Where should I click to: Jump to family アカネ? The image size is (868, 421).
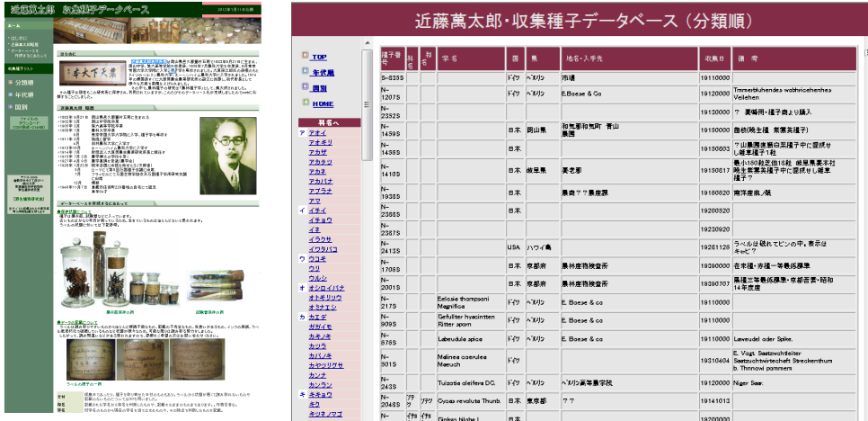pos(318,172)
